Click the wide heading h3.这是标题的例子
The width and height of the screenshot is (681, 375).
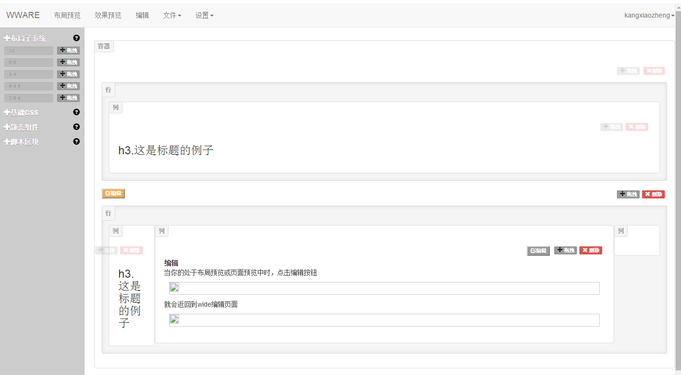tap(166, 150)
